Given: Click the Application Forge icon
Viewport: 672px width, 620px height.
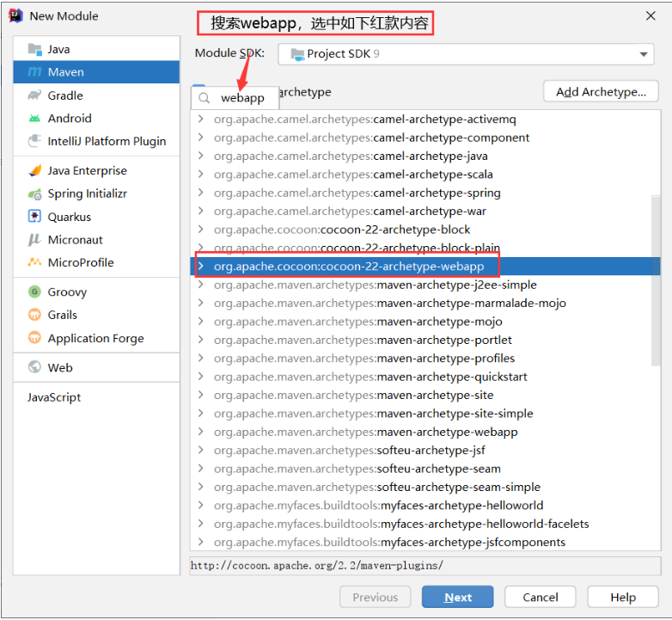Looking at the screenshot, I should (x=34, y=338).
